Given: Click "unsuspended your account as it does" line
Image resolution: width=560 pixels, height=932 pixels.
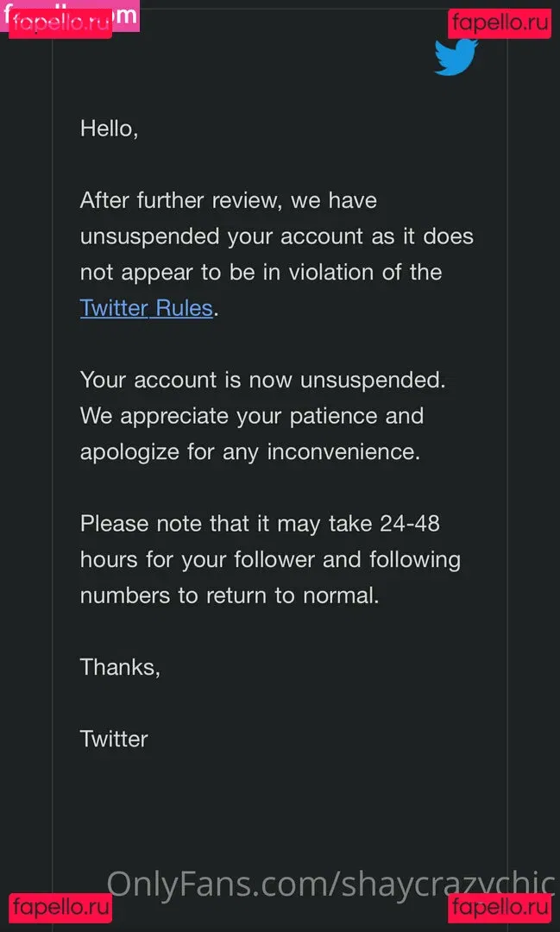Looking at the screenshot, I should pyautogui.click(x=276, y=236).
